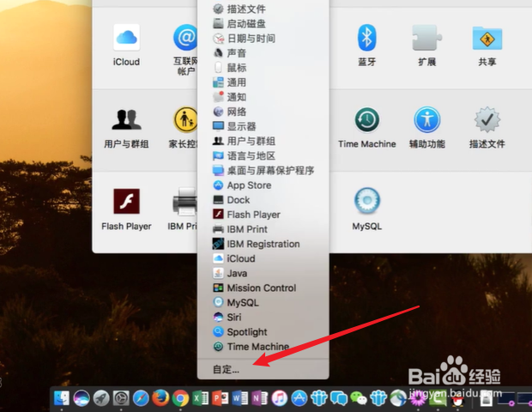Launch Firefox from the Dock
This screenshot has height=412, width=532.
160,398
